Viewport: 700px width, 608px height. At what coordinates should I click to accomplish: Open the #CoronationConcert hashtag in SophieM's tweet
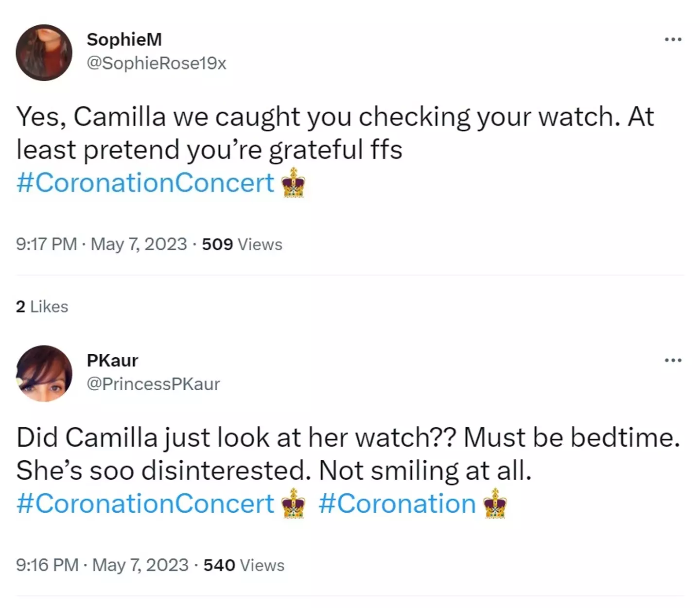tap(144, 183)
